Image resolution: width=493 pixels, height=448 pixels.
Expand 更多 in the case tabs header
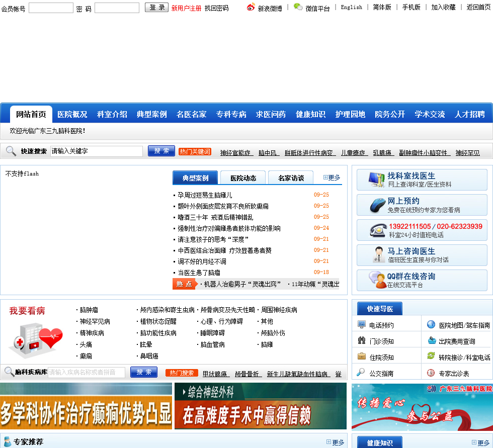pyautogui.click(x=332, y=177)
